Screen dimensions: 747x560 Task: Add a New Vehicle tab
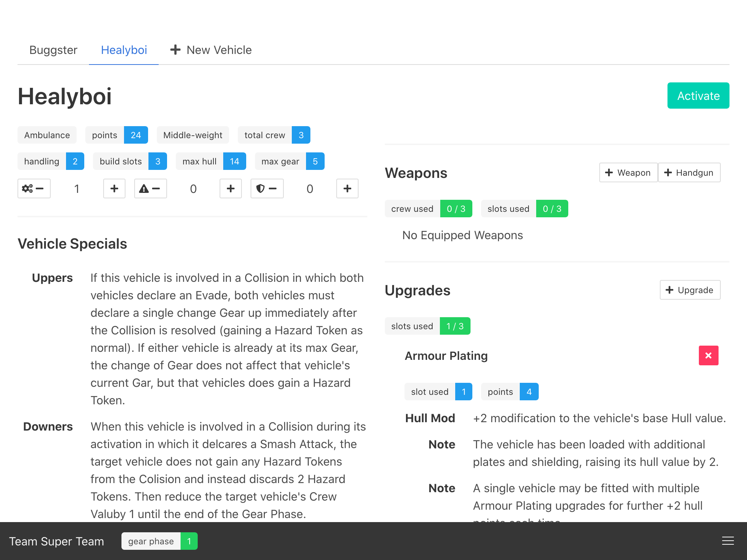coord(211,50)
